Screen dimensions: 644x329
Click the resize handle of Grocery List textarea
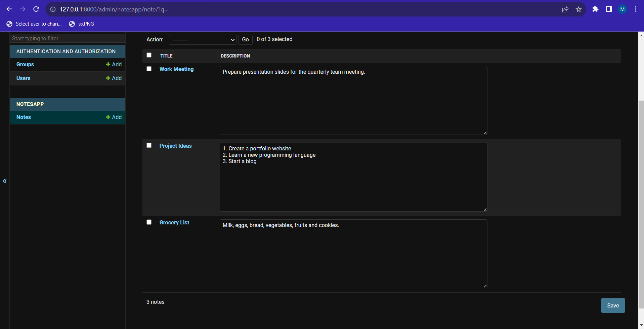click(x=485, y=286)
